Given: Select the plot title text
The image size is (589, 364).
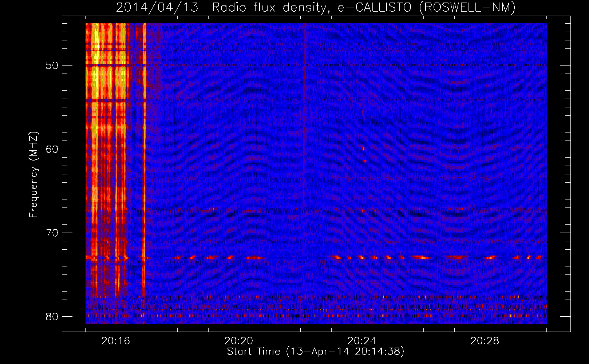Looking at the screenshot, I should point(316,7).
